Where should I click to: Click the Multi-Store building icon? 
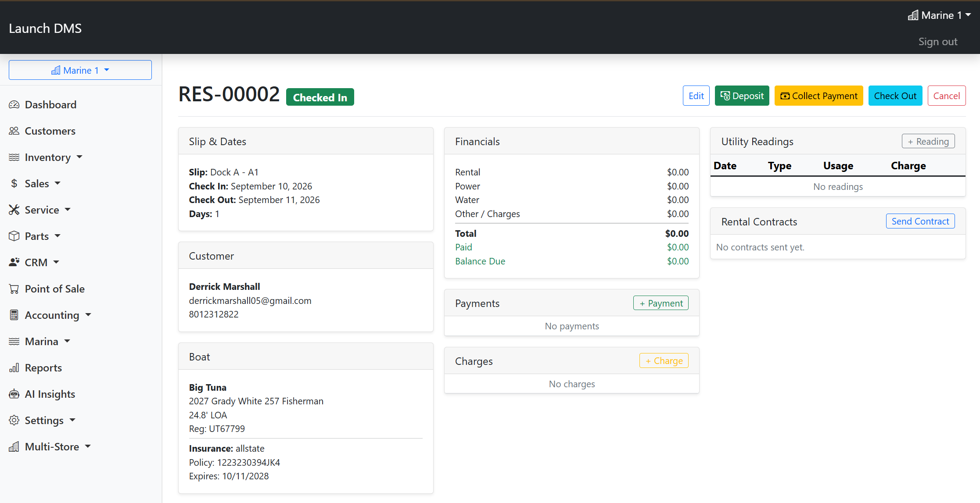(x=14, y=447)
